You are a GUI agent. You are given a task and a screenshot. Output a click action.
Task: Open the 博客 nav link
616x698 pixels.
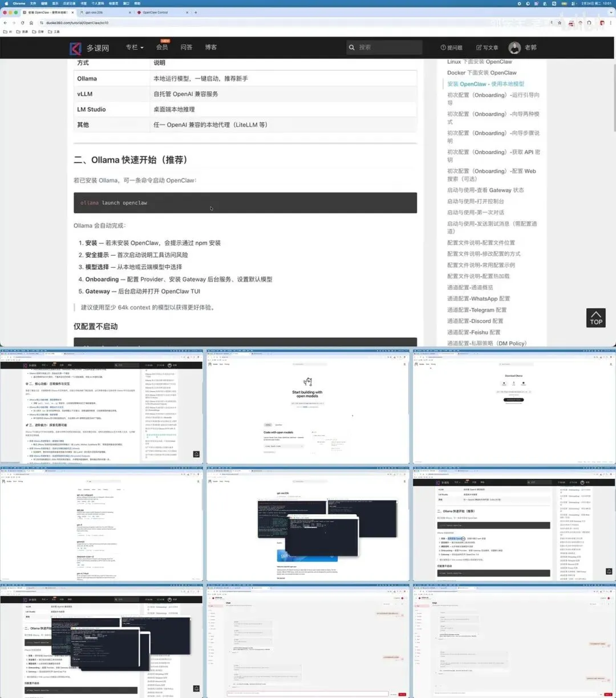[x=211, y=47]
